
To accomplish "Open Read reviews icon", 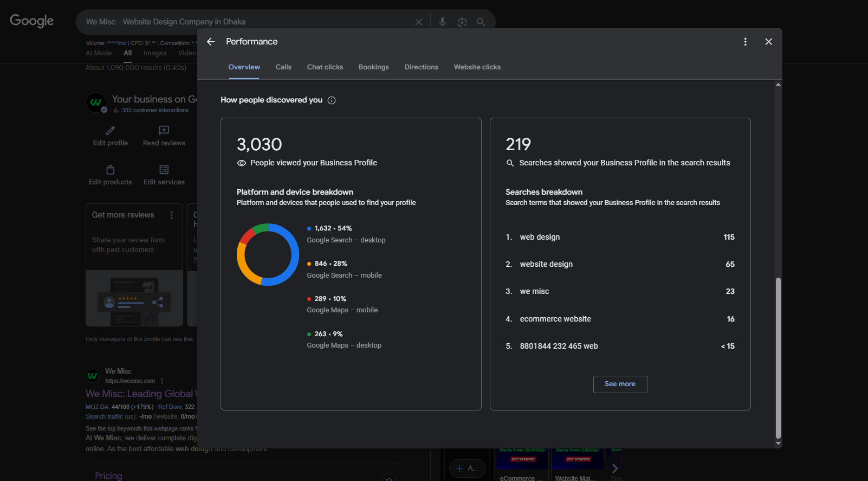I will pos(164,131).
